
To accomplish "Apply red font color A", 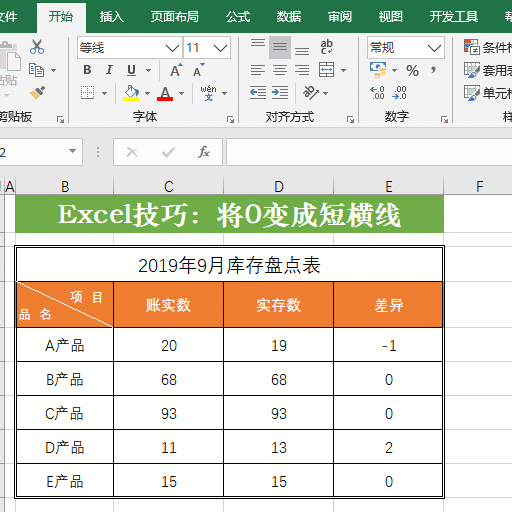I will coord(165,93).
